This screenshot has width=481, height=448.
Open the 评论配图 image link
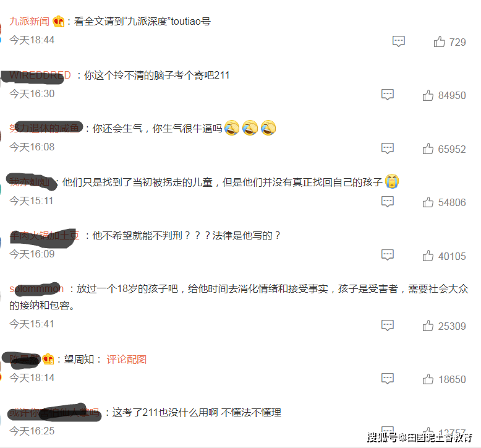click(x=126, y=360)
